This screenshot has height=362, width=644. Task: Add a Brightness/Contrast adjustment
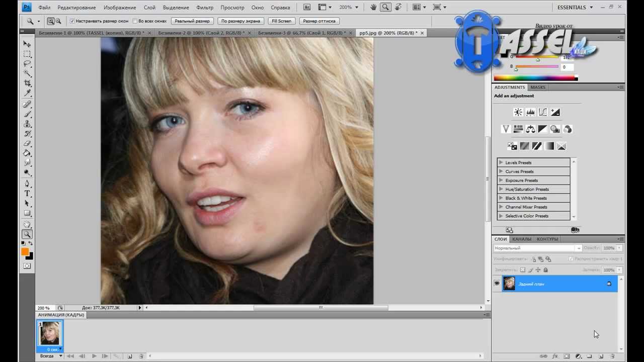click(x=518, y=112)
